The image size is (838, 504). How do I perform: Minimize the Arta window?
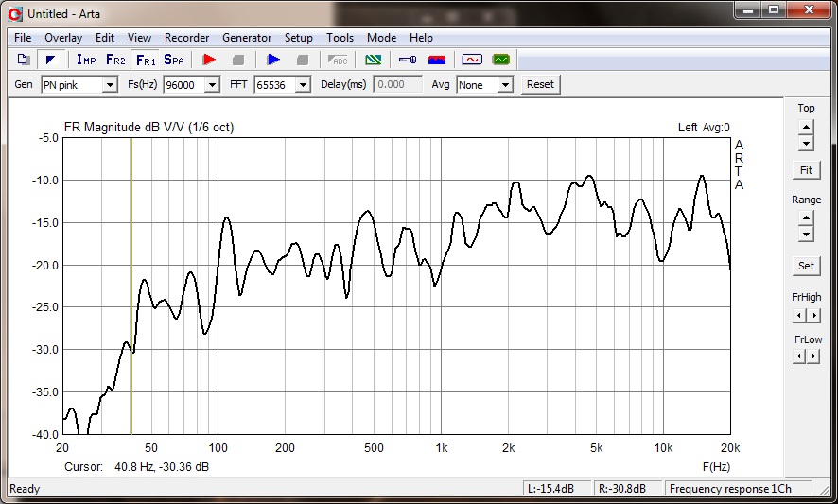click(749, 10)
